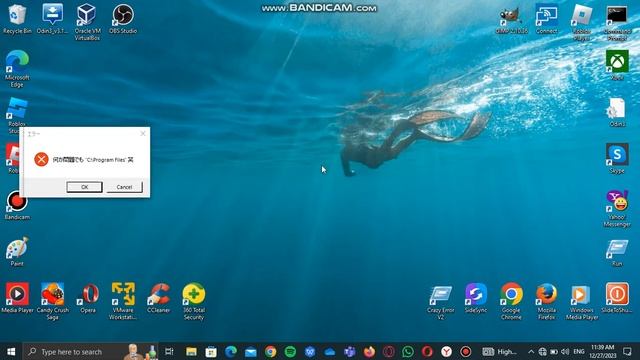This screenshot has height=360, width=640.
Task: Open the Recycle Bin desktop icon
Action: (17, 20)
